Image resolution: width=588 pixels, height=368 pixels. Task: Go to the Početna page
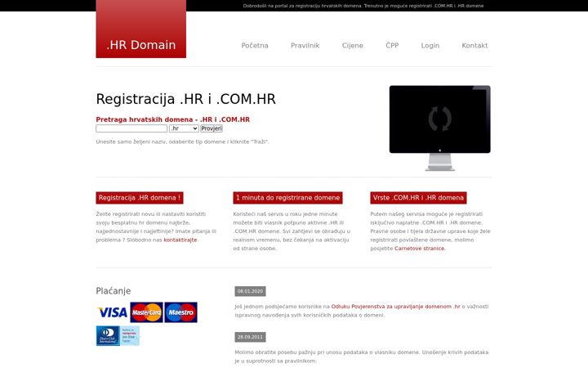tap(255, 46)
